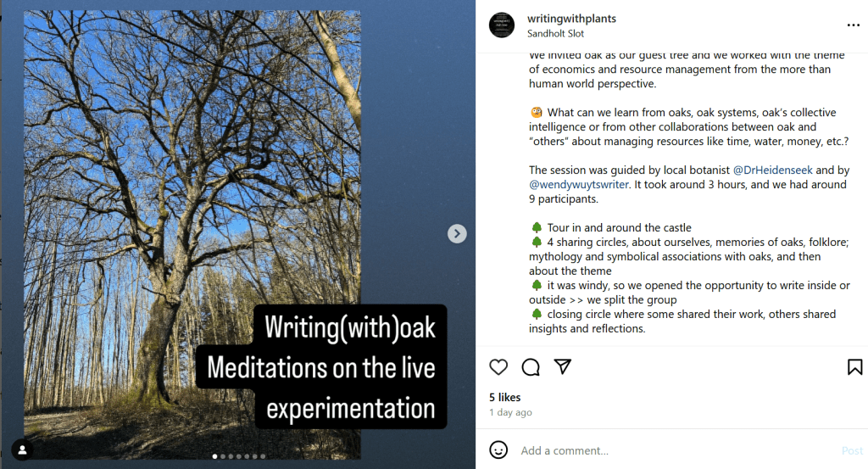Viewport: 868px width, 469px height.
Task: View the 5 likes list
Action: pyautogui.click(x=505, y=397)
